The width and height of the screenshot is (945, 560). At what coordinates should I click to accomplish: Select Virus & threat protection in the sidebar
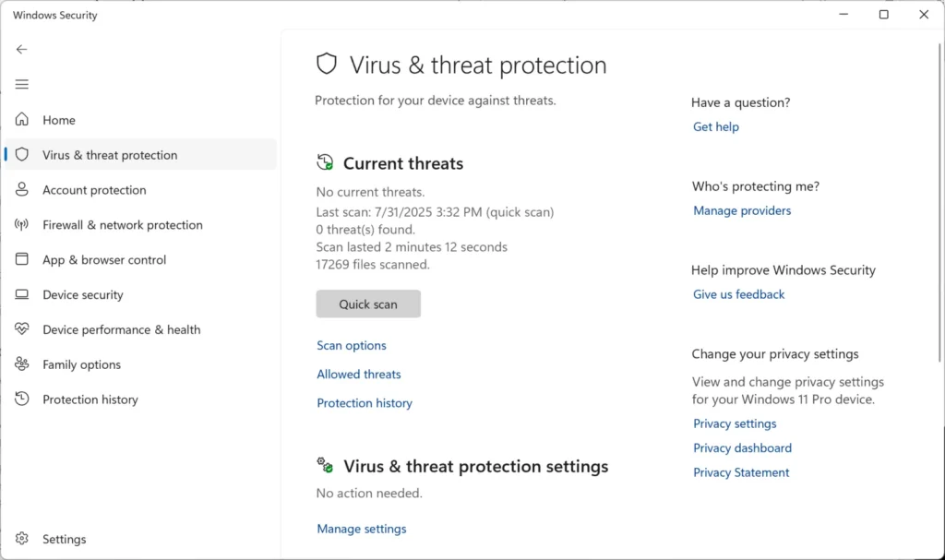pyautogui.click(x=111, y=155)
